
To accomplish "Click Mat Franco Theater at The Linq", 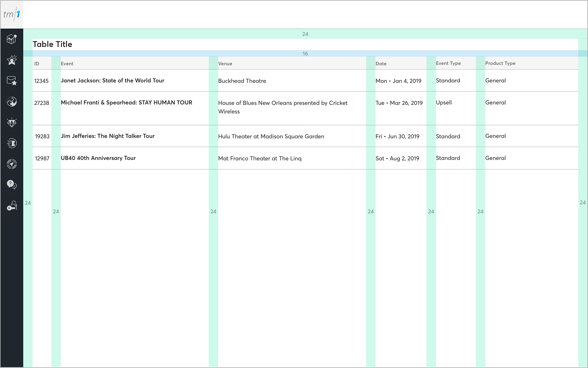I will [x=260, y=158].
